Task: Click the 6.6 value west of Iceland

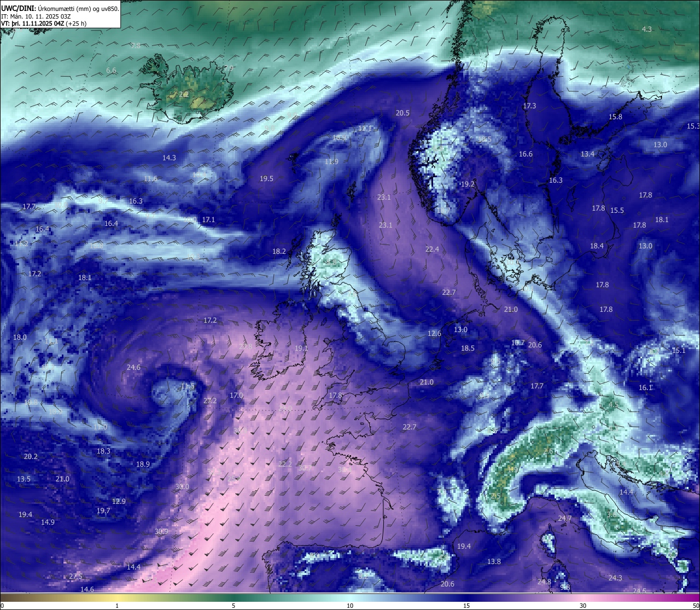Action: click(x=111, y=71)
